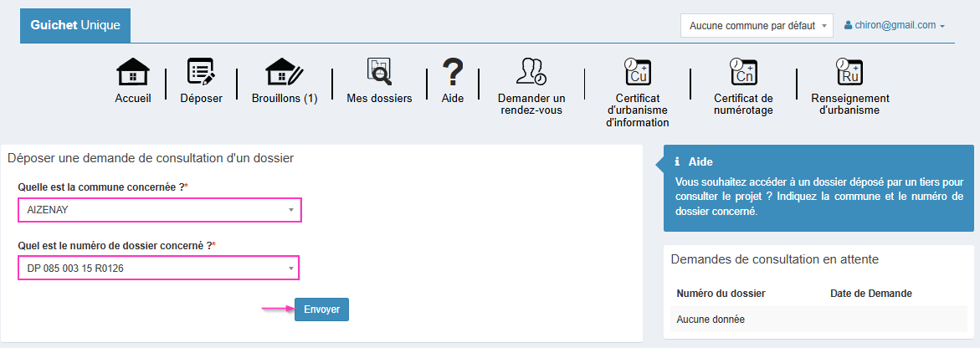The width and height of the screenshot is (980, 348).
Task: Open the Déposer form icon
Action: click(201, 73)
